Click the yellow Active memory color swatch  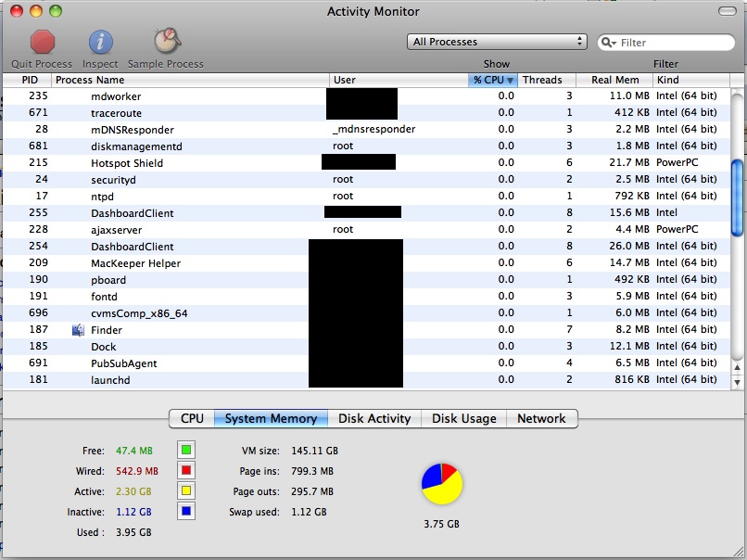[x=186, y=490]
